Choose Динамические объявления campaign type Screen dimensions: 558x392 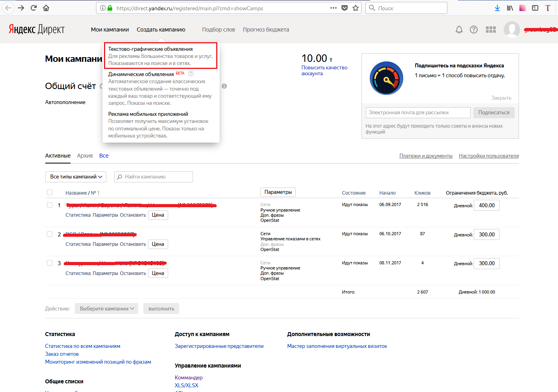[141, 74]
